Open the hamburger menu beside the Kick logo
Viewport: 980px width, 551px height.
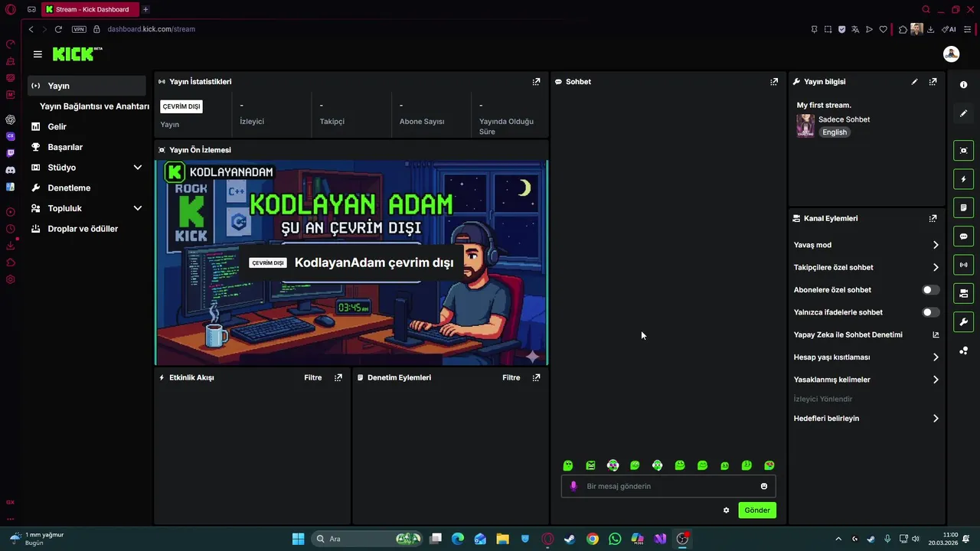tap(38, 54)
